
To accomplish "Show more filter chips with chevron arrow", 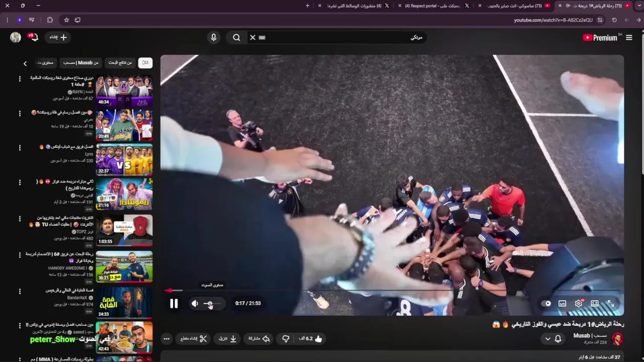I will coord(25,63).
